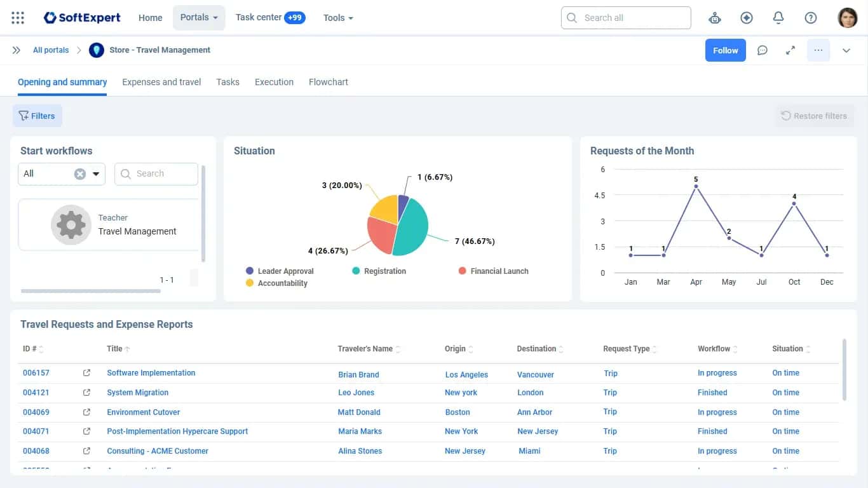Open the Portals dropdown menu

tap(199, 18)
